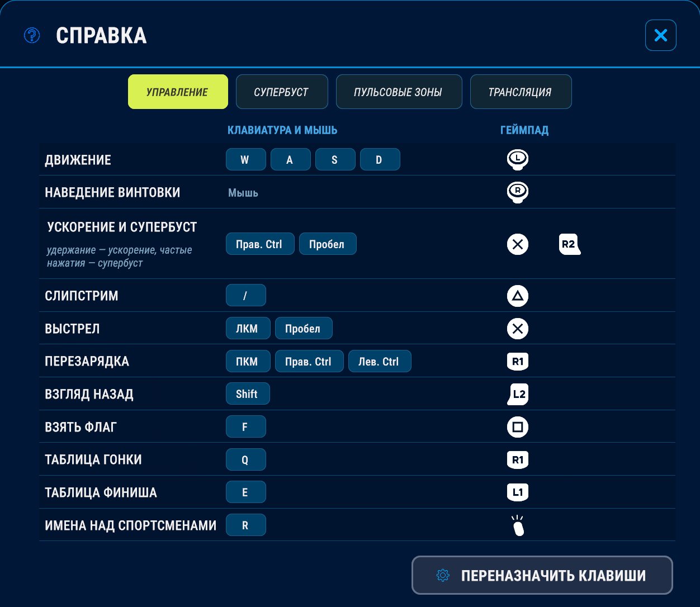Click the D key in Движение row
This screenshot has height=607, width=700.
[380, 159]
